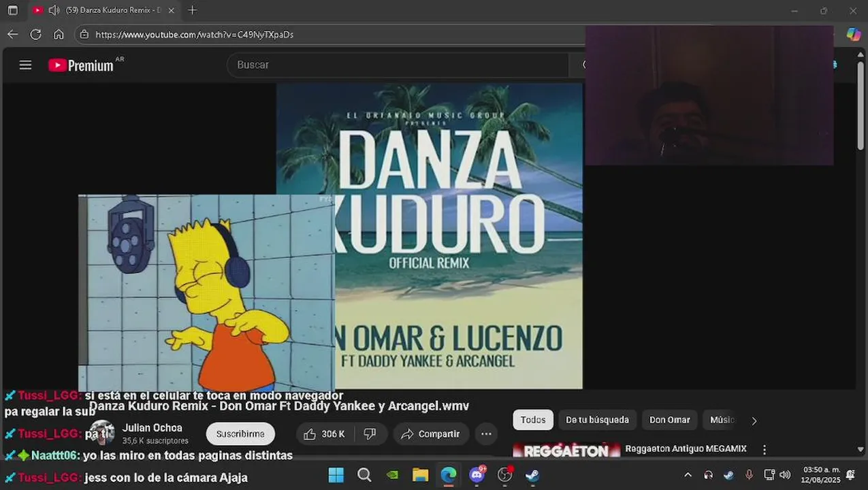The image size is (868, 490).
Task: Select the youtube.com address bar URL
Action: click(194, 34)
